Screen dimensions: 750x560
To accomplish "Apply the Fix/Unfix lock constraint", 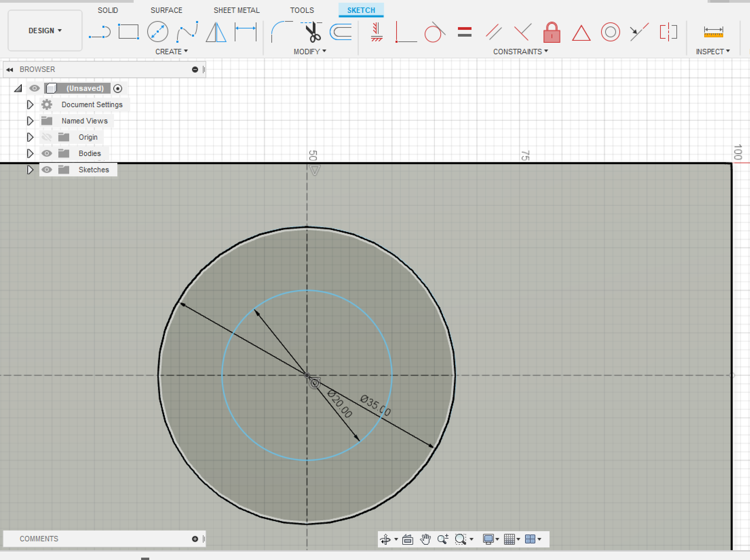I will coord(552,33).
